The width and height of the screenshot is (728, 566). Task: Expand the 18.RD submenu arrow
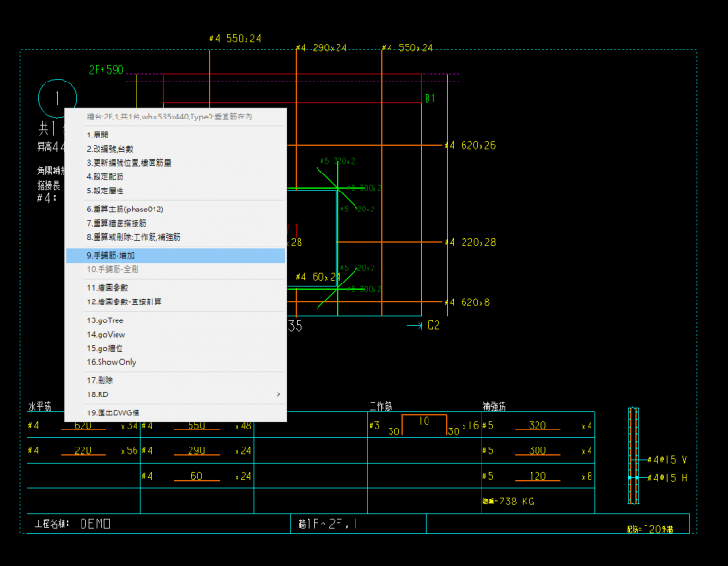point(278,394)
